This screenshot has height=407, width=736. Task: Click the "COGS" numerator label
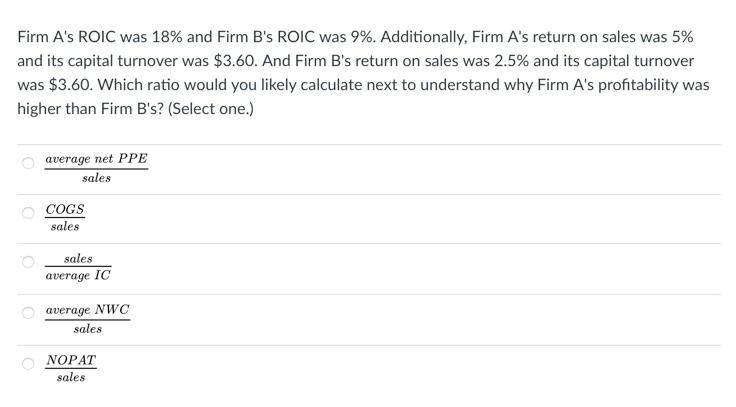pyautogui.click(x=65, y=209)
